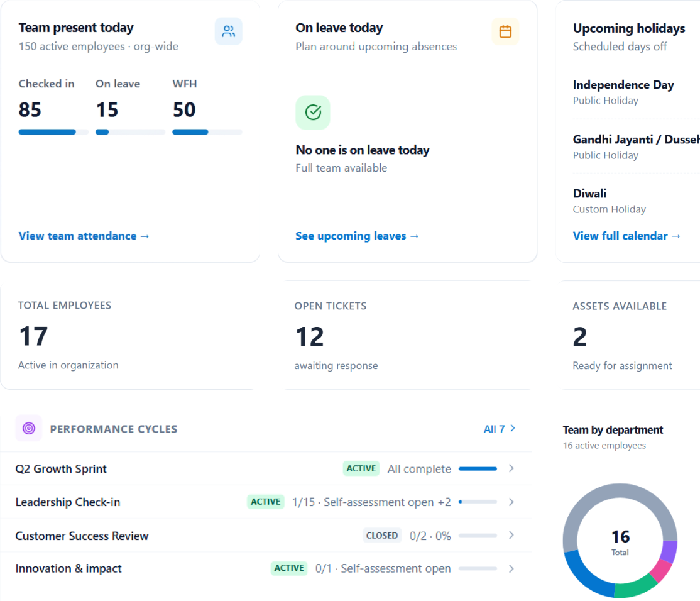Image resolution: width=700 pixels, height=601 pixels.
Task: Click Leadership Check-in progress bar
Action: pyautogui.click(x=478, y=502)
